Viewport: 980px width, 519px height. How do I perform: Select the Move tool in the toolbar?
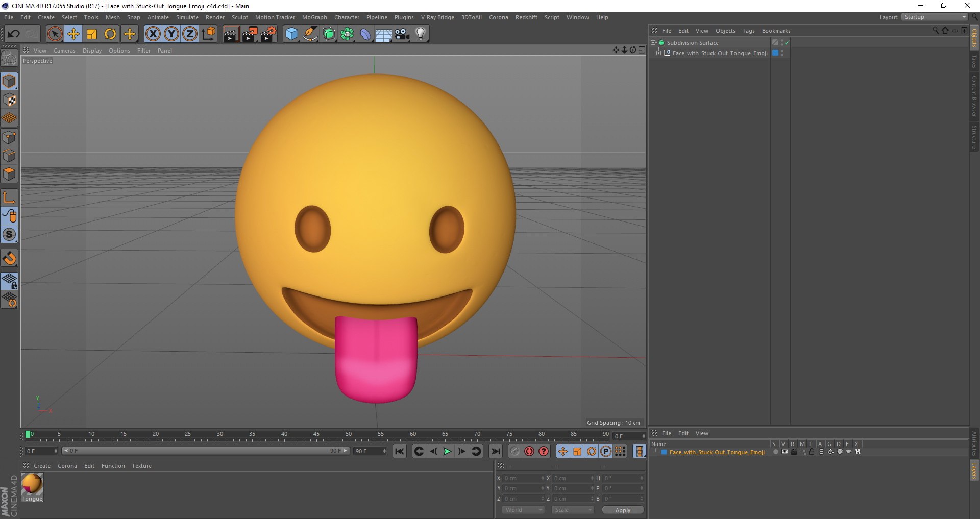[x=73, y=34]
